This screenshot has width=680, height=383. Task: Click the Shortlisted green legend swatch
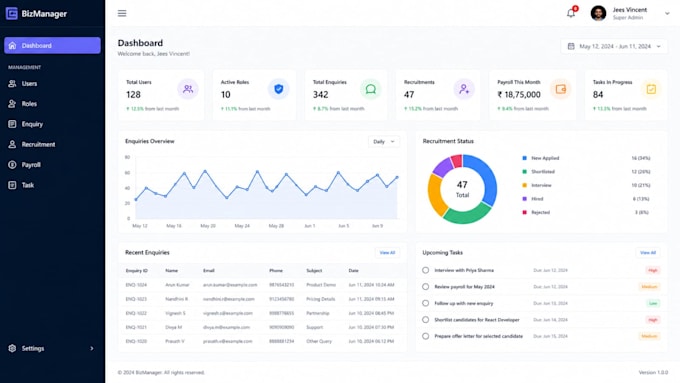(524, 172)
